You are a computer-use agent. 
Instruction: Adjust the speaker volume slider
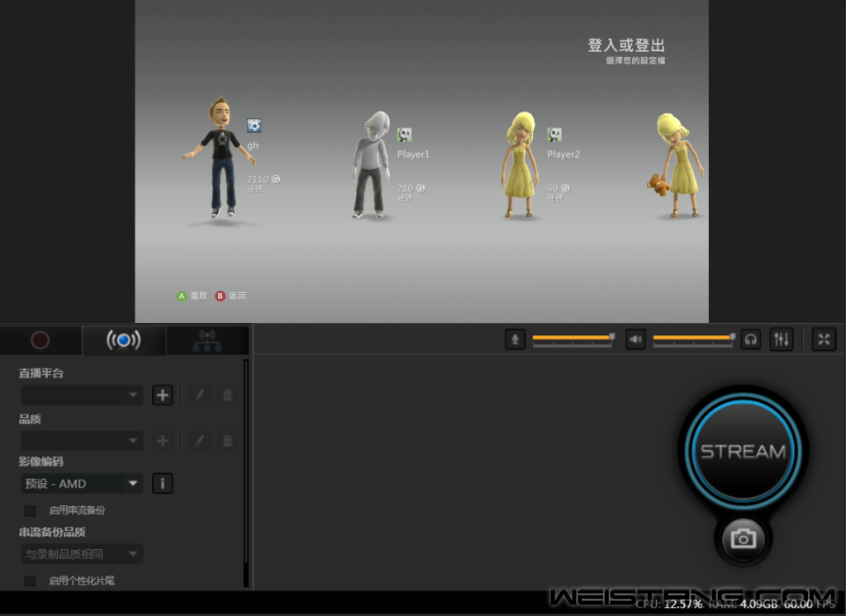pyautogui.click(x=694, y=339)
